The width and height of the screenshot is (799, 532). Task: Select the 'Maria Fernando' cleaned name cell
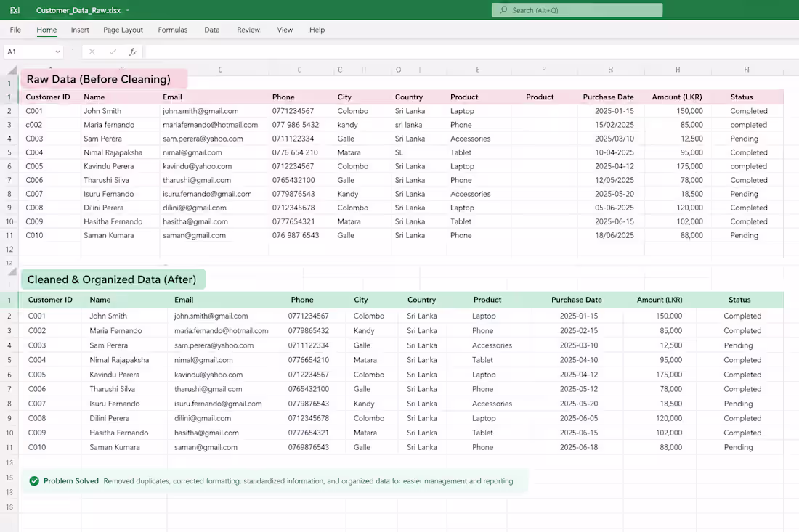[115, 330]
